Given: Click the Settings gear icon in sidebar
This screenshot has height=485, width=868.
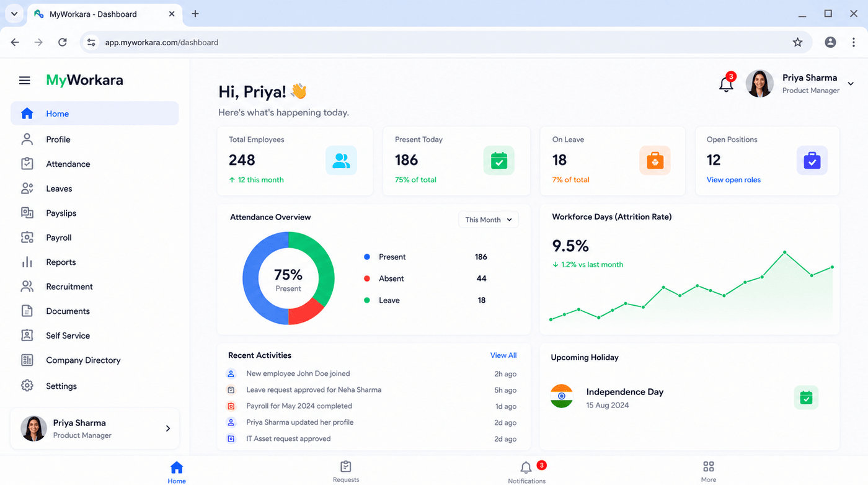Looking at the screenshot, I should pyautogui.click(x=27, y=386).
